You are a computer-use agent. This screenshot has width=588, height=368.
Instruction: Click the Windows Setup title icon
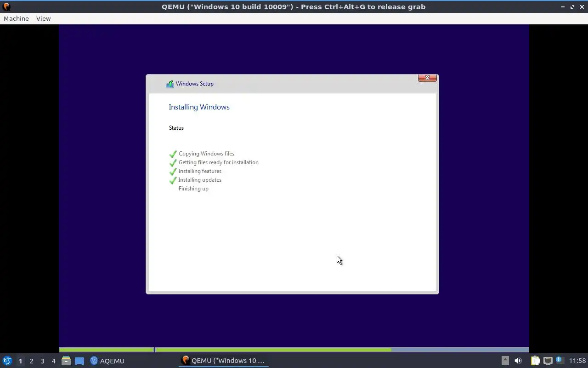tap(170, 84)
